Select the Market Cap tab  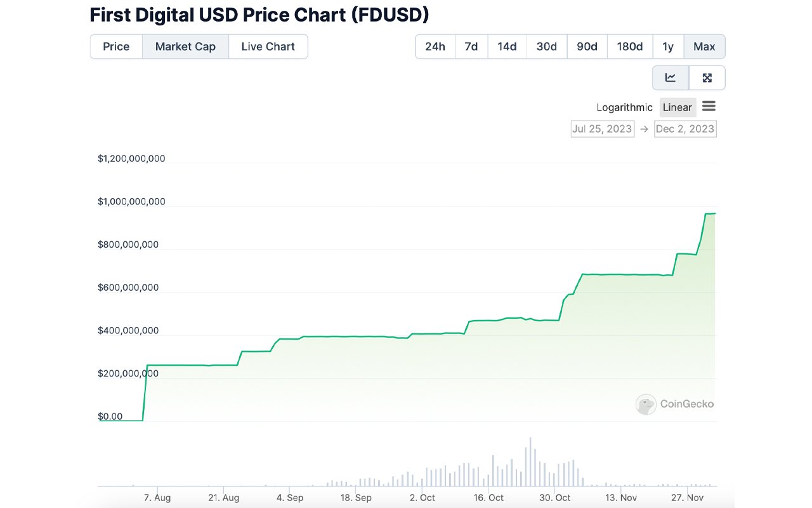pyautogui.click(x=185, y=46)
